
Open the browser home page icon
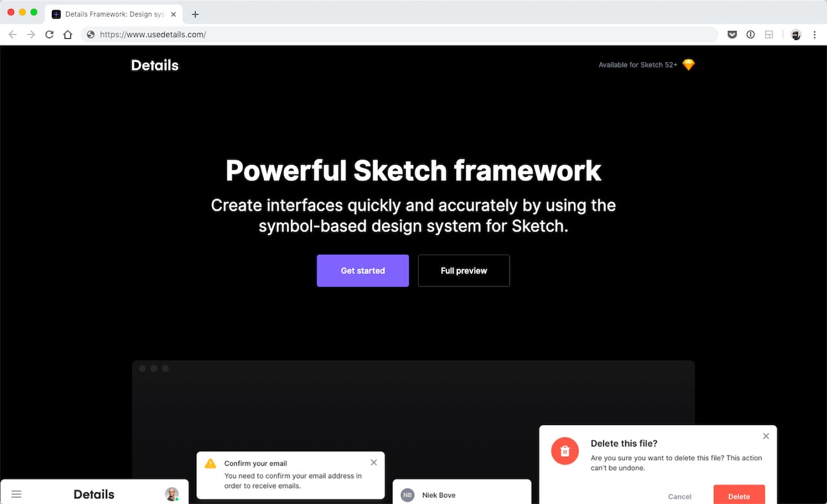68,34
